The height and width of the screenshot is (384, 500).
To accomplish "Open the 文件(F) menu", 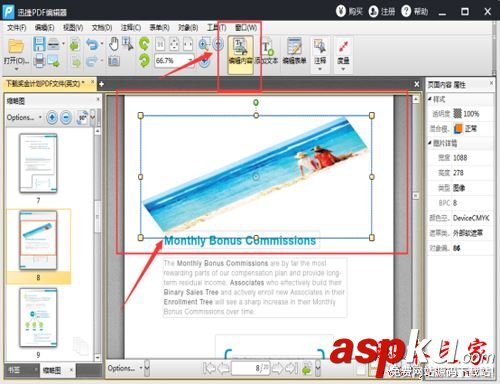I will coord(17,28).
